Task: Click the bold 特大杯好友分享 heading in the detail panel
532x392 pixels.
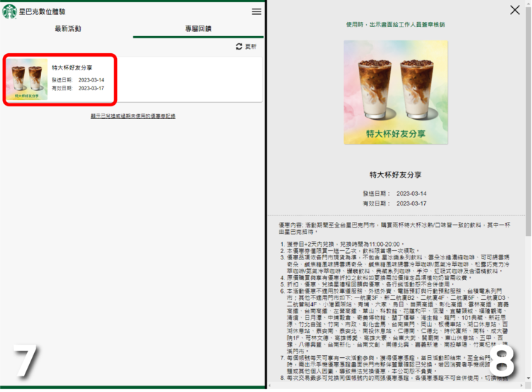Action: tap(396, 174)
